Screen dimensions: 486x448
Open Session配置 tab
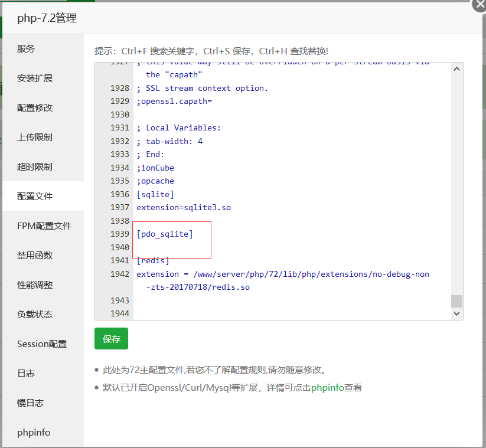tap(43, 344)
